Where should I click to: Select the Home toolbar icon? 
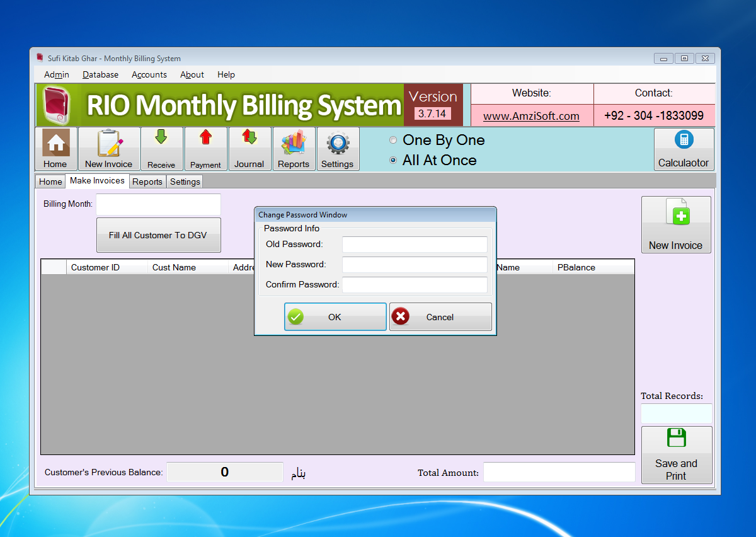click(55, 148)
